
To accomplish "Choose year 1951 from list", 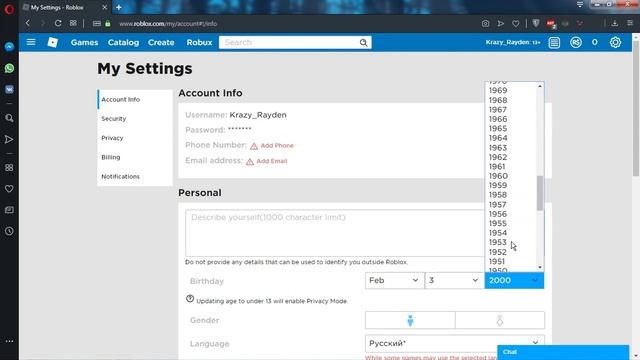I will tap(497, 262).
